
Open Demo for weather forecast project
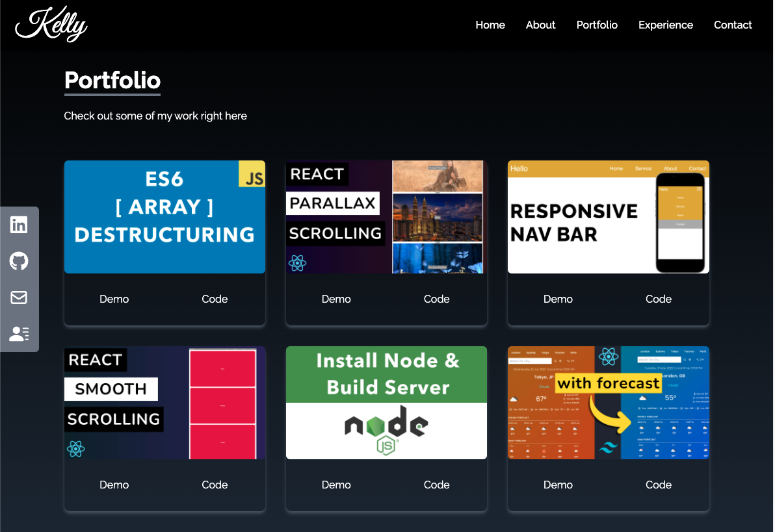click(x=558, y=485)
